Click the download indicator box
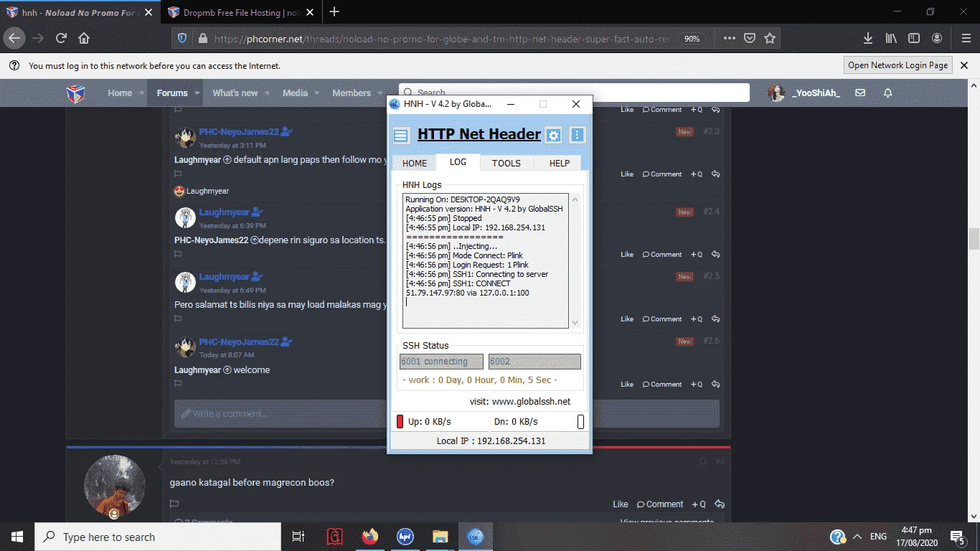Screen dimensions: 980x551 click(581, 422)
